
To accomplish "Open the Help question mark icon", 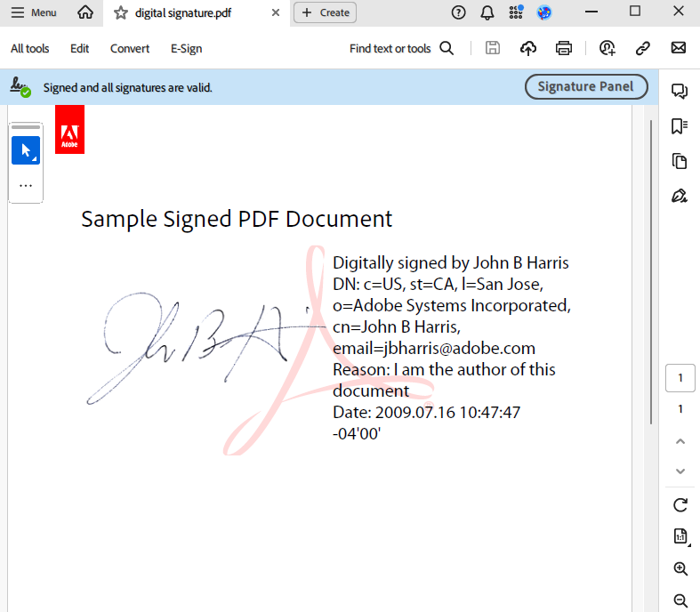I will click(x=458, y=12).
